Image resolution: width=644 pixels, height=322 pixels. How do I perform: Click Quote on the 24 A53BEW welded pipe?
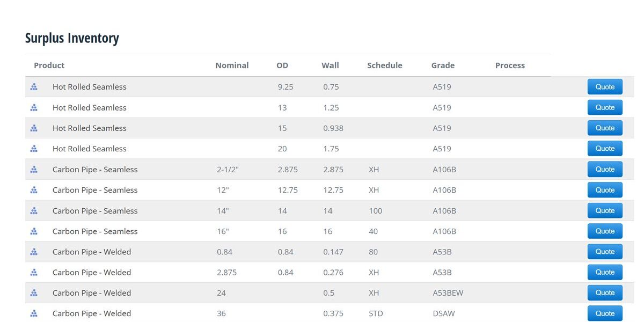pyautogui.click(x=605, y=293)
